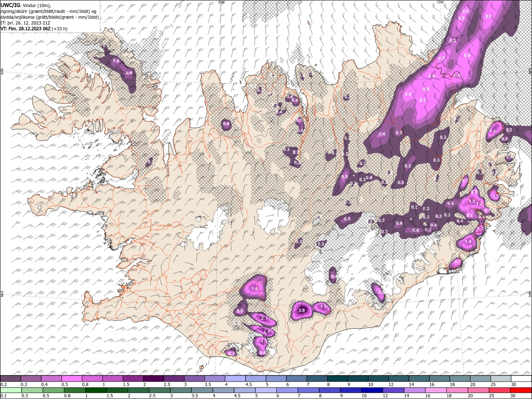532x399 pixels.
Task: Click the white upper legend swatch after 30
Action: click(521, 379)
